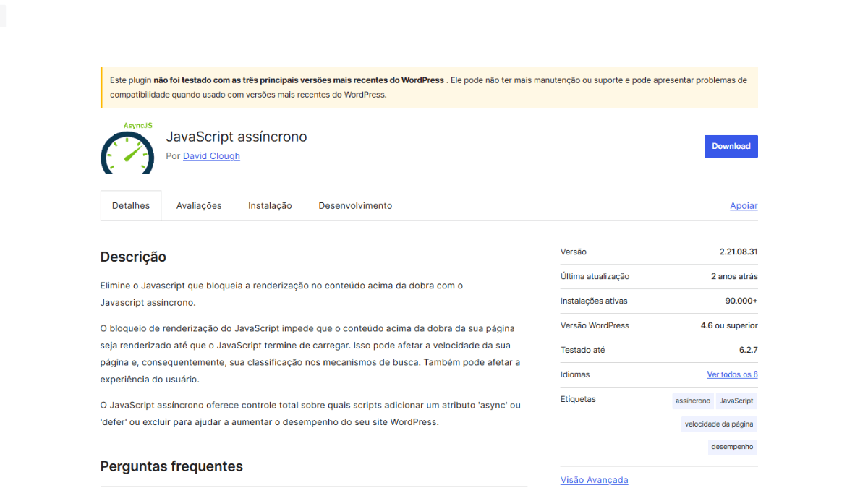The image size is (868, 488).
Task: Click the 4.6 ou superior value
Action: 729,325
